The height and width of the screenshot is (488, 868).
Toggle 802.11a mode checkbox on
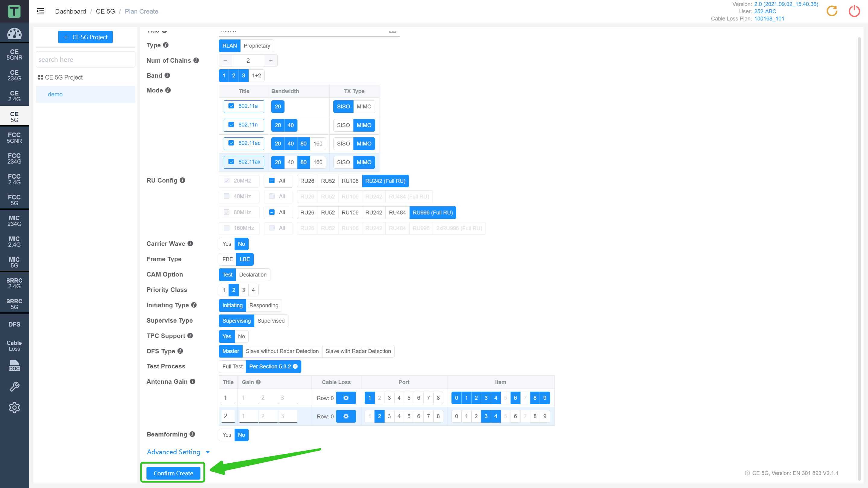point(231,106)
